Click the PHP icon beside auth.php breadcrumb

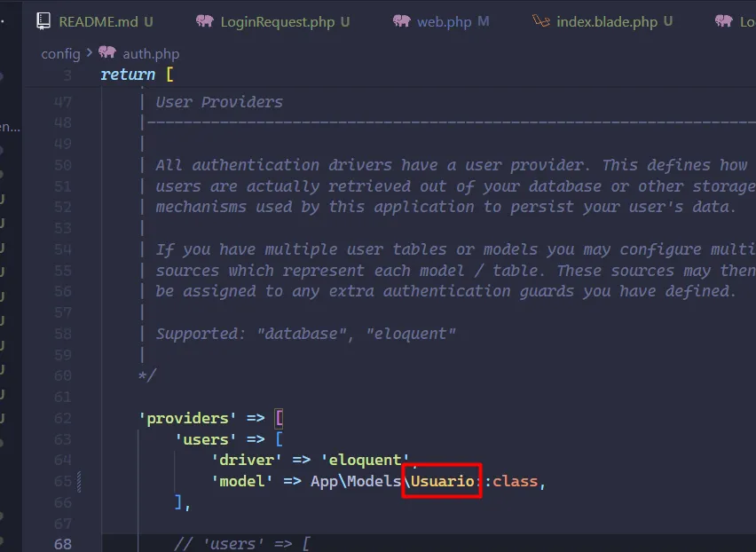108,53
